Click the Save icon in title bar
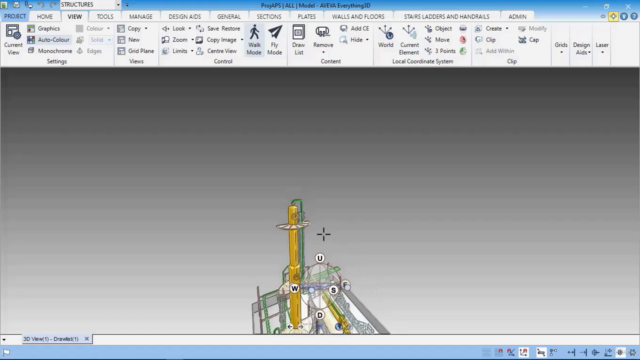The width and height of the screenshot is (640, 360). pyautogui.click(x=16, y=5)
